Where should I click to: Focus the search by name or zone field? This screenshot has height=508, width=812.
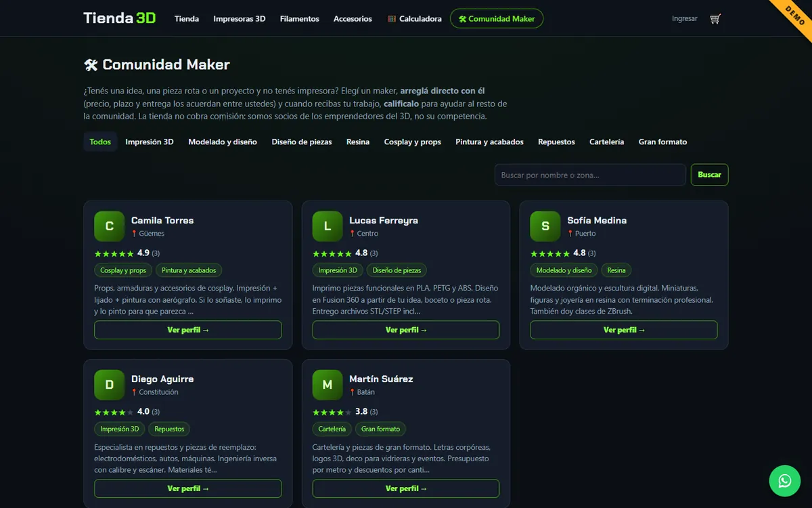coord(590,175)
